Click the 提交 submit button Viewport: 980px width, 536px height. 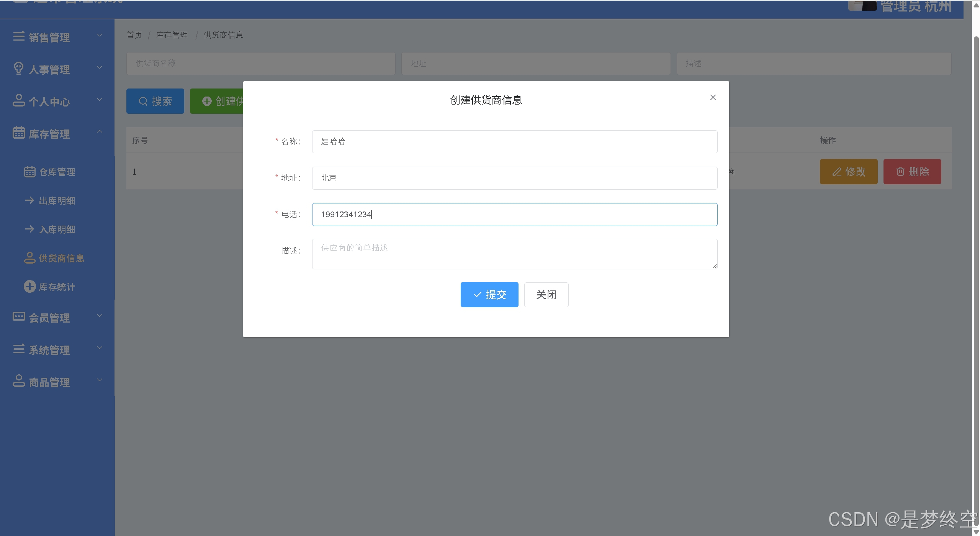click(x=489, y=295)
